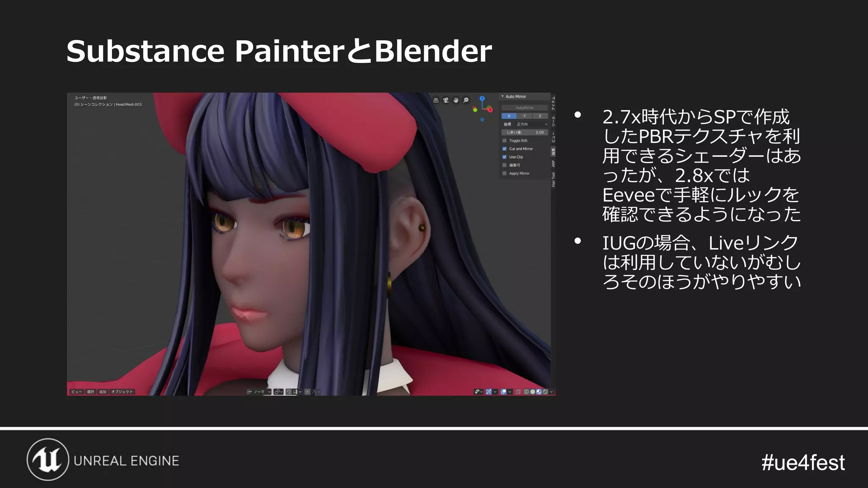Click the UNREAL ENGINE wordmark text
The height and width of the screenshot is (488, 868).
tap(126, 461)
